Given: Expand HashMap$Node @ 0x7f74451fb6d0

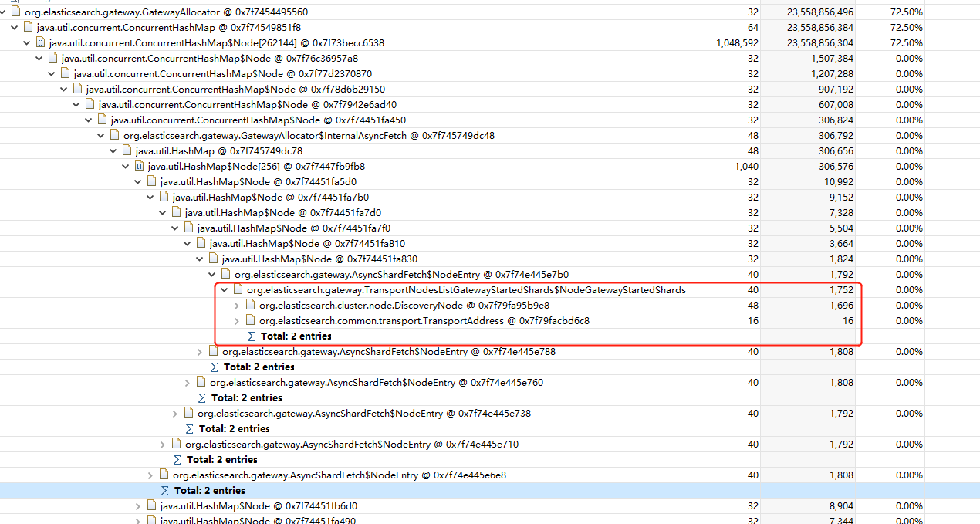Looking at the screenshot, I should tap(138, 506).
